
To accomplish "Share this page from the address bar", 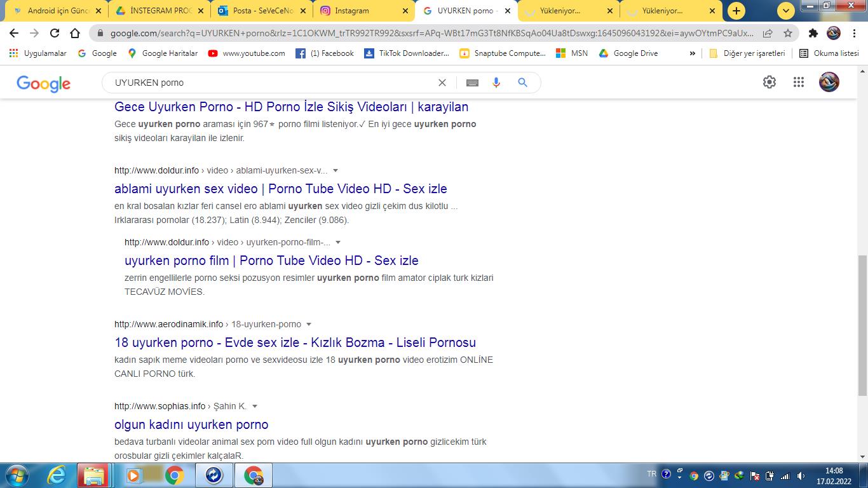I will (x=768, y=33).
